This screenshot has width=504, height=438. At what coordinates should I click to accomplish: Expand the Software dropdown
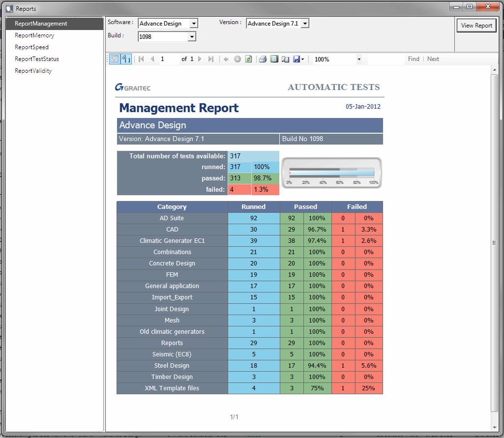tap(193, 24)
